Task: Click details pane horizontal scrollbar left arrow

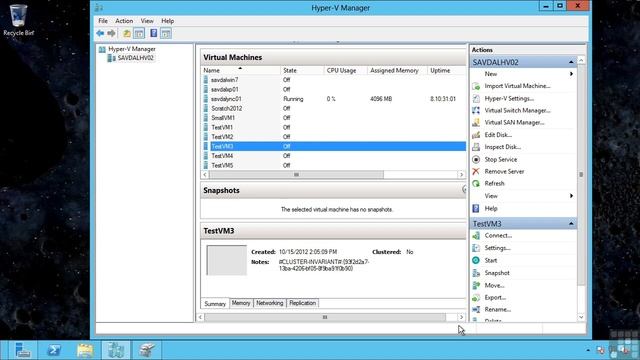Action: 200,317
